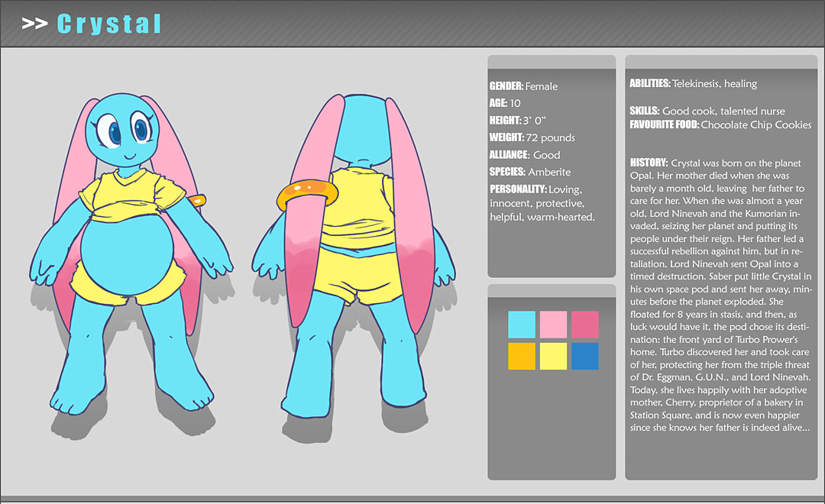The image size is (825, 504).
Task: Click the ALLIANCE Good entry
Action: tap(525, 155)
